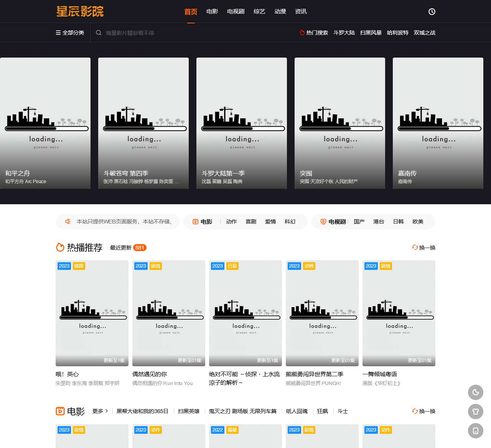The image size is (491, 448).
Task: Click the search magnifier icon
Action: [x=99, y=33]
